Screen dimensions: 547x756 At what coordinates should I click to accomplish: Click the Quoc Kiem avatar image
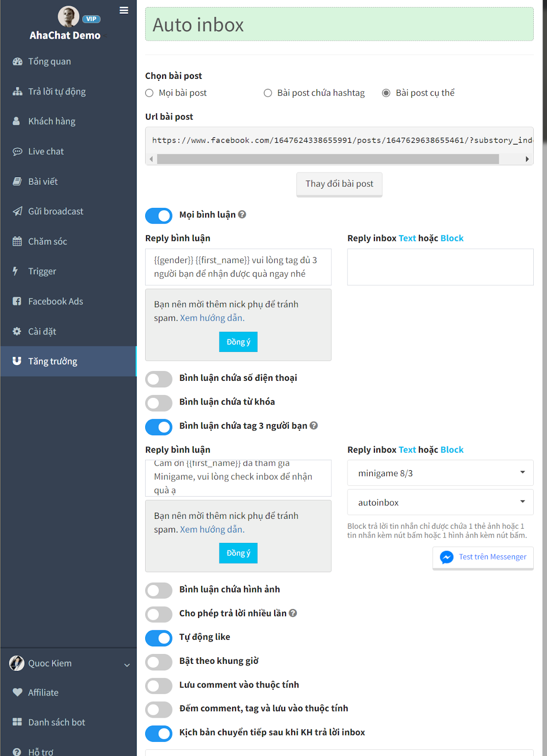pyautogui.click(x=17, y=663)
